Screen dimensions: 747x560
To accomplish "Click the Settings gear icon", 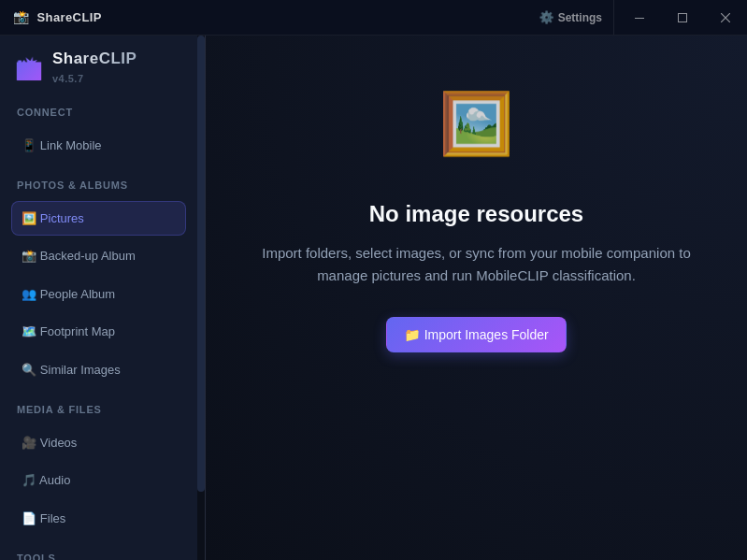I will (x=546, y=18).
